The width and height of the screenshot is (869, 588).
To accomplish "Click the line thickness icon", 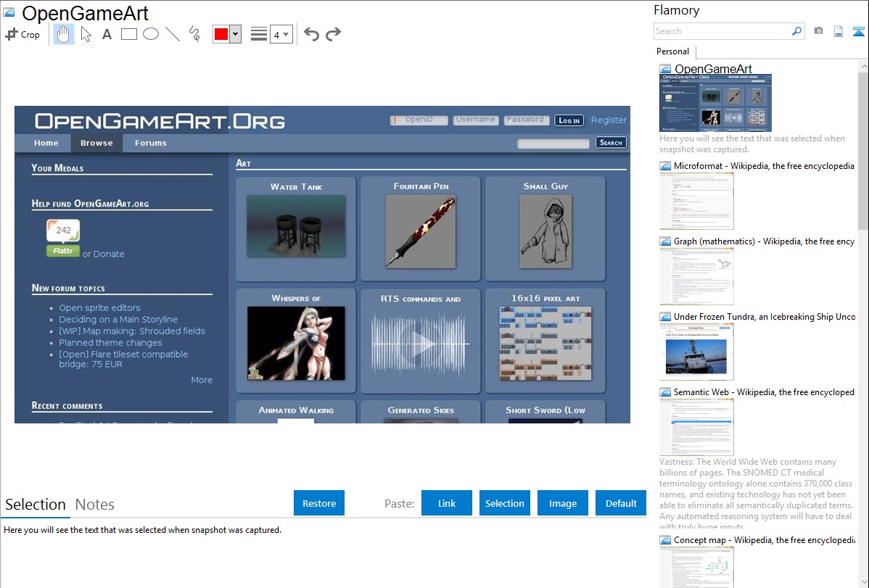I will click(258, 34).
